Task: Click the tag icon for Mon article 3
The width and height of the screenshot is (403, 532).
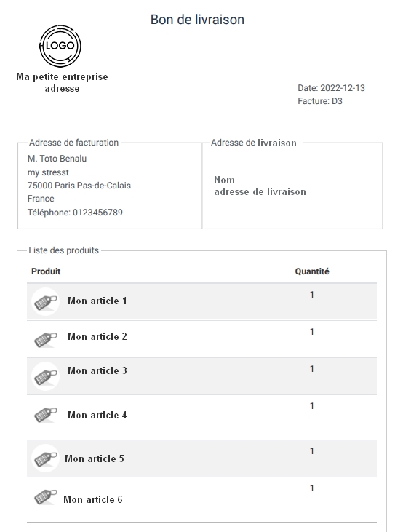Action: 45,376
